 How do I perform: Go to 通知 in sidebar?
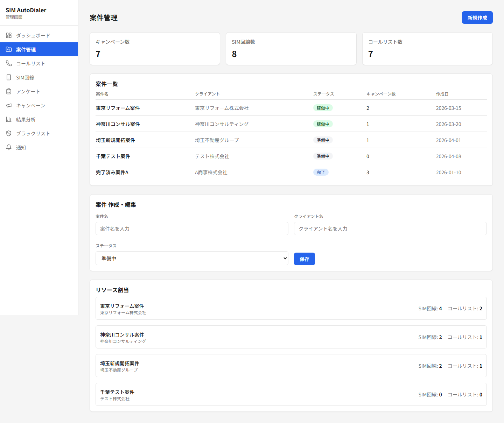pyautogui.click(x=39, y=147)
